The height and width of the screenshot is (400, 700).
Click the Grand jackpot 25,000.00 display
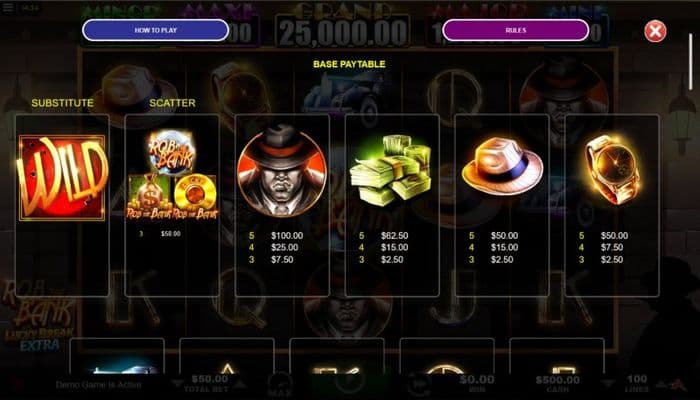click(x=343, y=31)
